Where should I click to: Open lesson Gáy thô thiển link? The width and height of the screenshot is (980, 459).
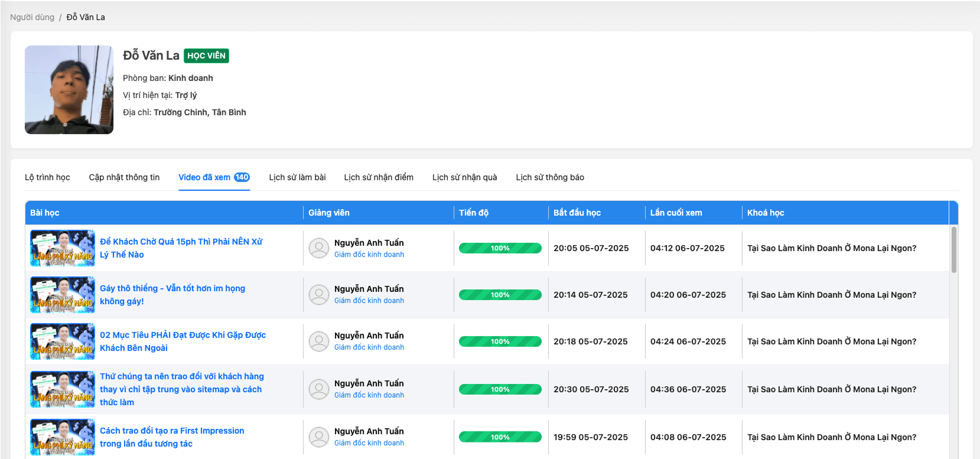coord(172,295)
